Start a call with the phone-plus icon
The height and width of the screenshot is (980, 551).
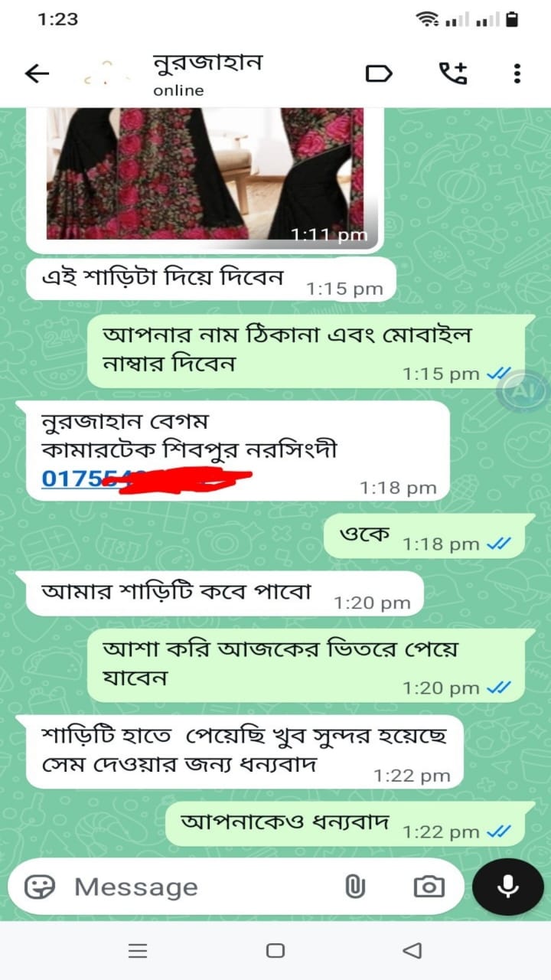pos(452,73)
